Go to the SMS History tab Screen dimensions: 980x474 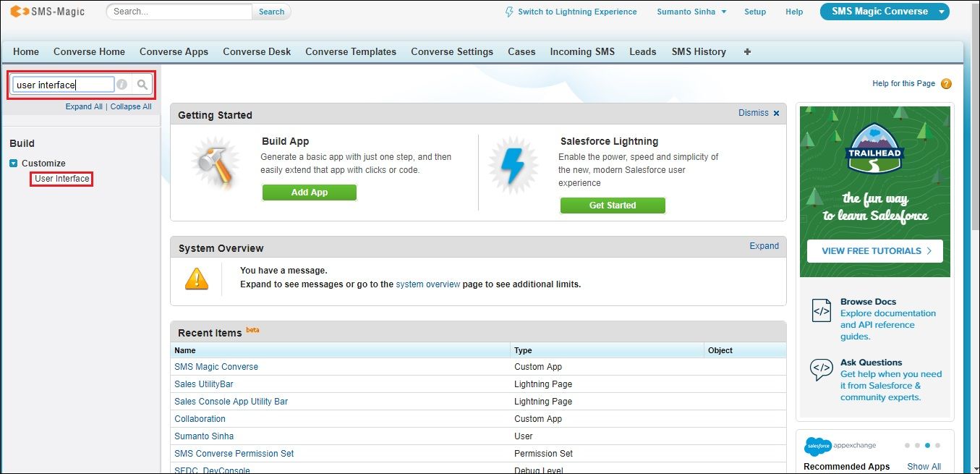click(699, 51)
